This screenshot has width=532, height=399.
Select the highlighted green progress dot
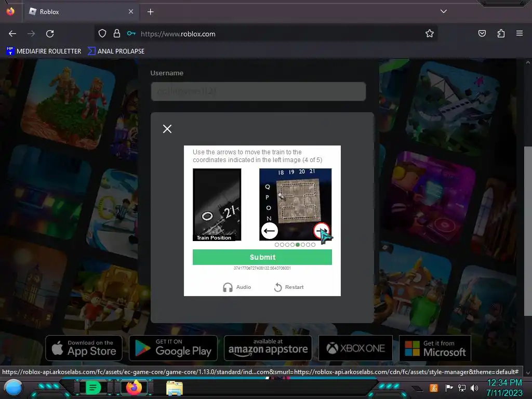click(x=298, y=245)
